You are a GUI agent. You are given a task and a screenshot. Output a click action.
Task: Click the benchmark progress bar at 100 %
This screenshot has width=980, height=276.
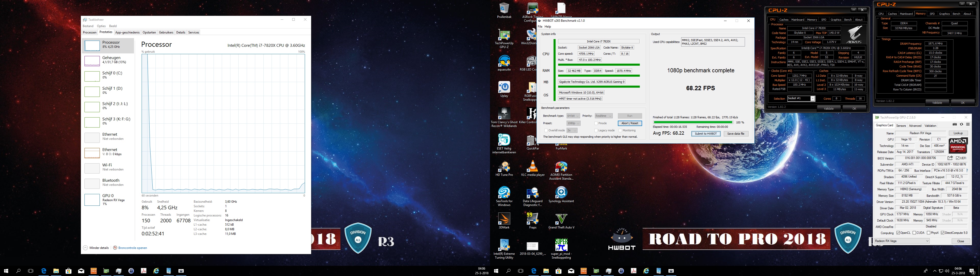click(x=693, y=122)
